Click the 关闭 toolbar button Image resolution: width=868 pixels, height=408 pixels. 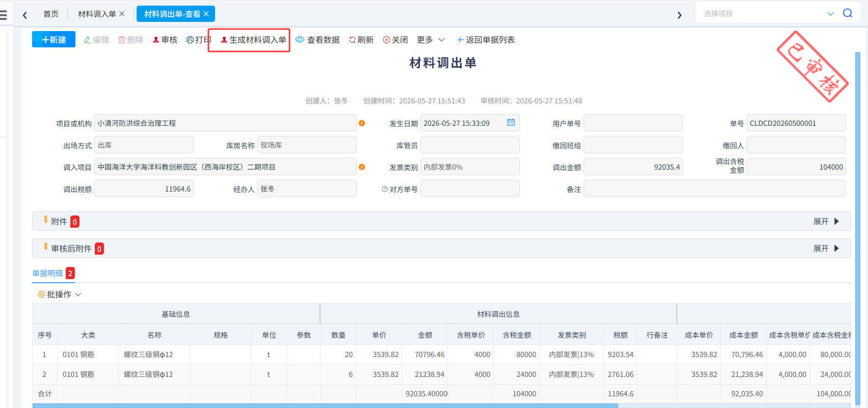pyautogui.click(x=395, y=40)
